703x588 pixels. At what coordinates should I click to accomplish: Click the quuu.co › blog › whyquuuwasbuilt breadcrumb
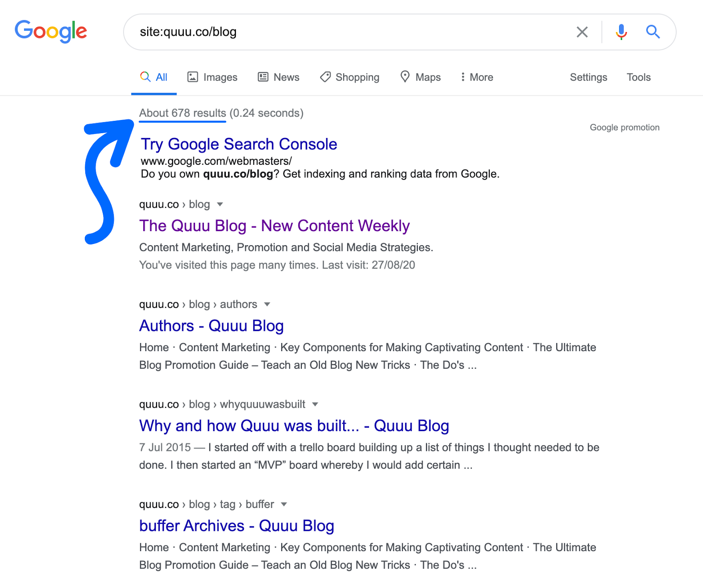point(222,404)
